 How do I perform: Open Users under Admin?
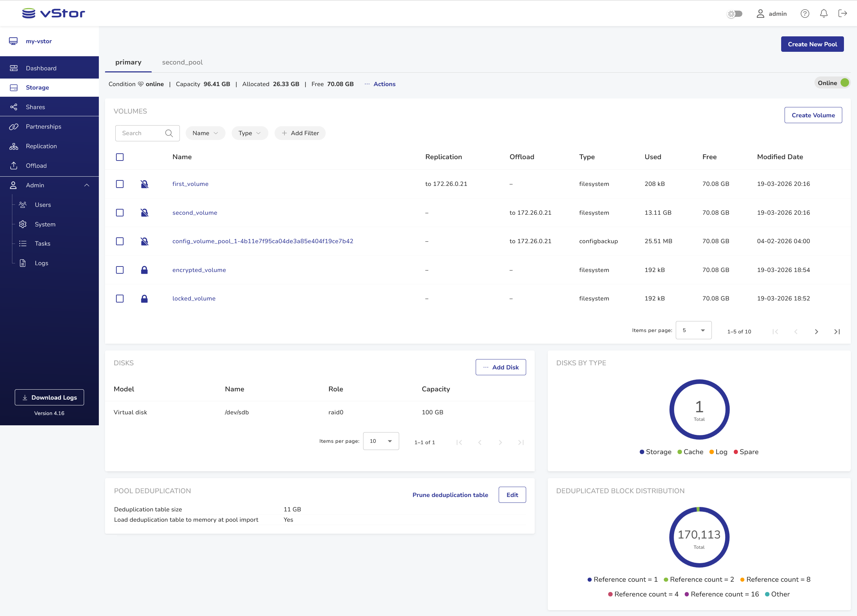click(x=43, y=205)
